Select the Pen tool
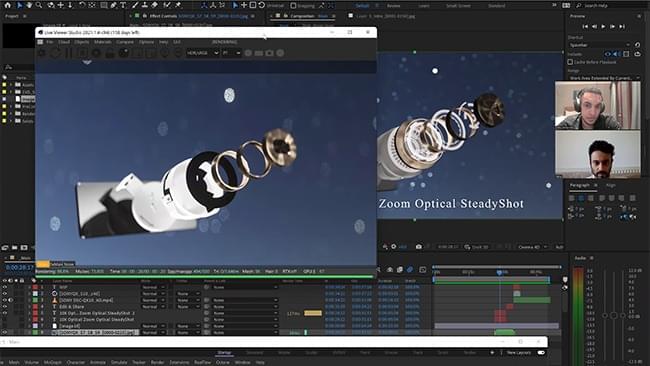 tap(113, 5)
